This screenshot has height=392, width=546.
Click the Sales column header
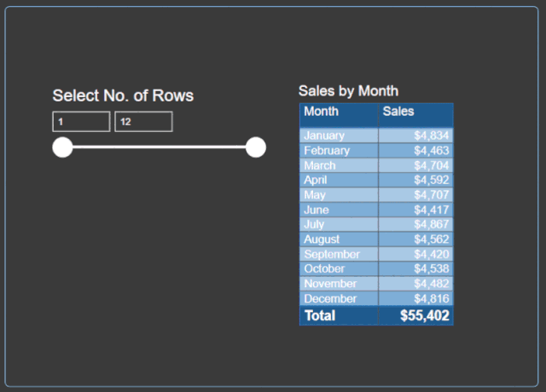click(x=398, y=112)
